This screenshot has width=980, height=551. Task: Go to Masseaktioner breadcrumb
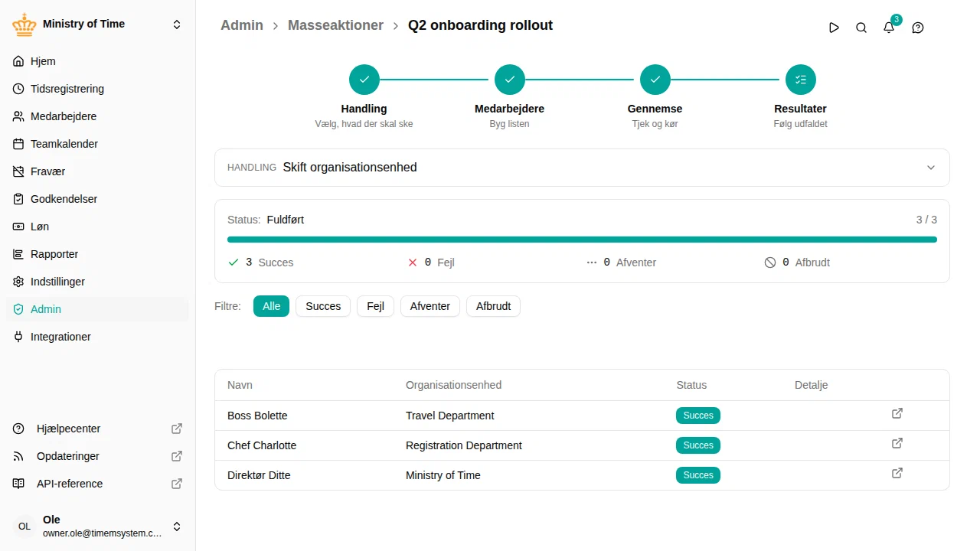tap(335, 25)
